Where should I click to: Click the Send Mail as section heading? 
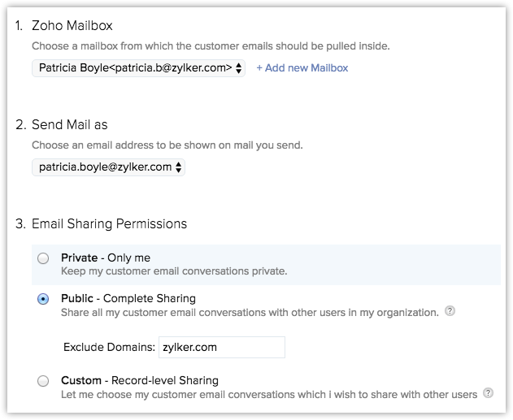pyautogui.click(x=69, y=125)
